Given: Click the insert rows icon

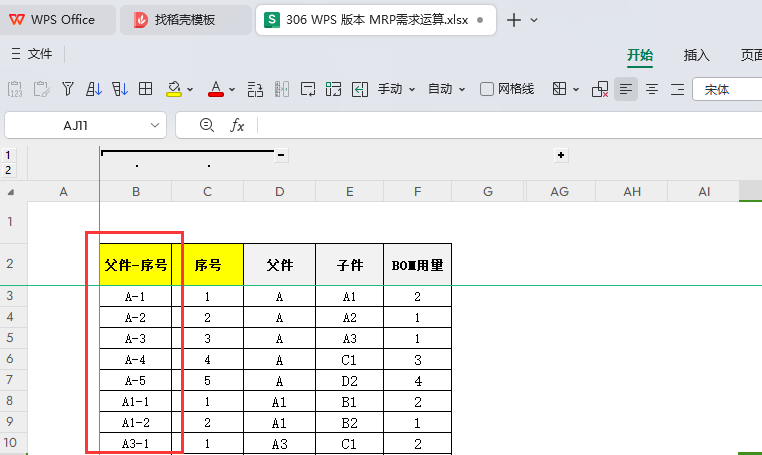Looking at the screenshot, I should (255, 89).
